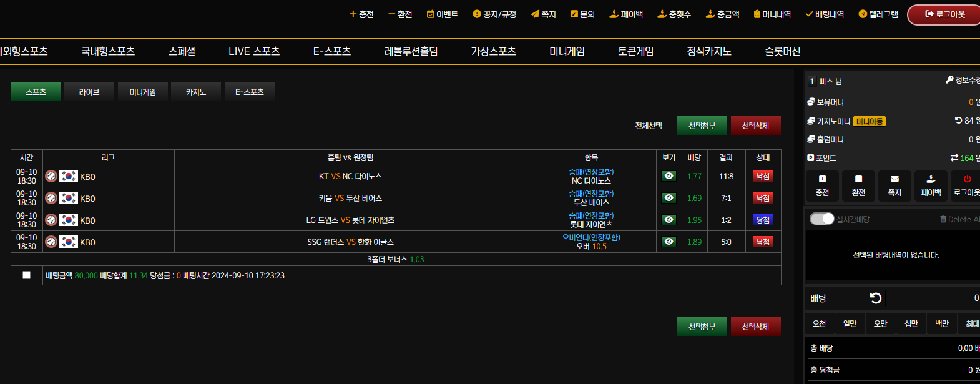Screen dimensions: 980x384
Task: Click sidebar 환전 minus icon button
Action: [858, 185]
